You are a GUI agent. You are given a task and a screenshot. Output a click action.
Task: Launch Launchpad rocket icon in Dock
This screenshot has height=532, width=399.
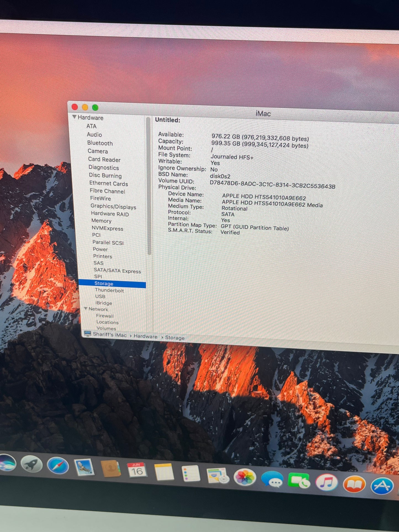coord(31,464)
